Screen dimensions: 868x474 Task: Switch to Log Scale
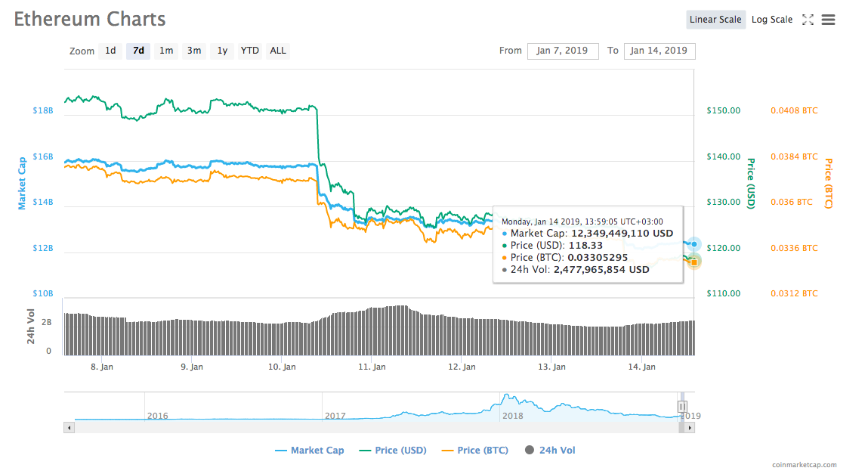(x=771, y=20)
